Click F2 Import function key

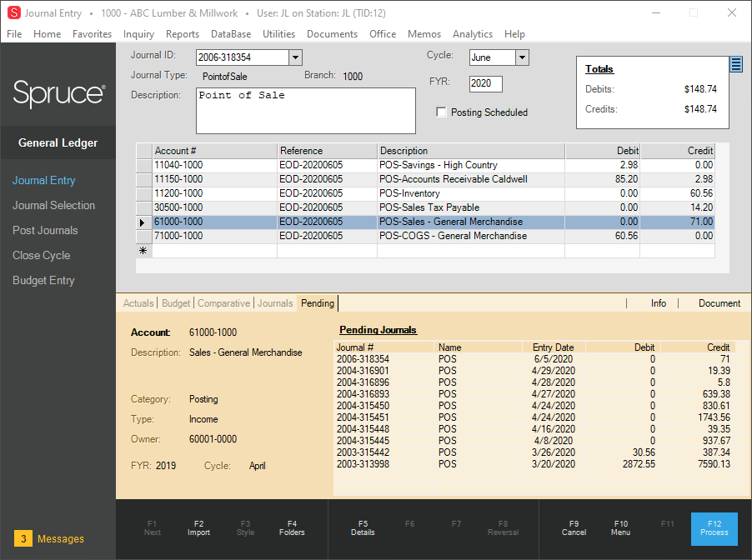[198, 528]
